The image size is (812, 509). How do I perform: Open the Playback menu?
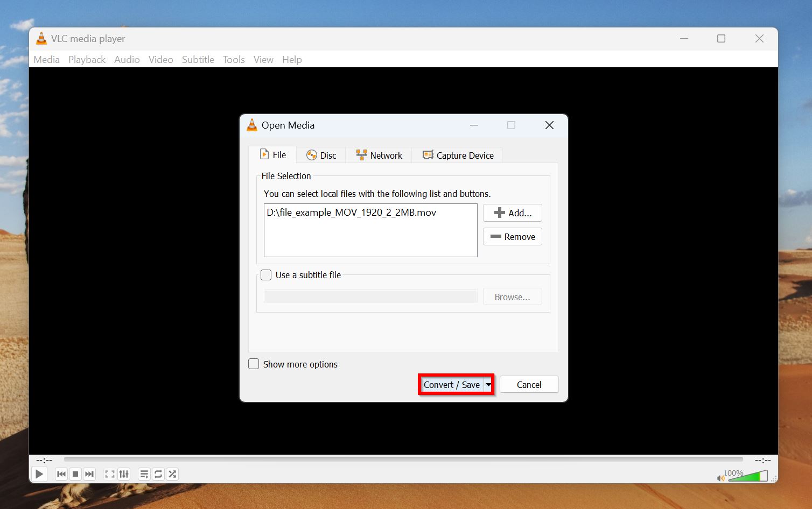[x=87, y=60]
